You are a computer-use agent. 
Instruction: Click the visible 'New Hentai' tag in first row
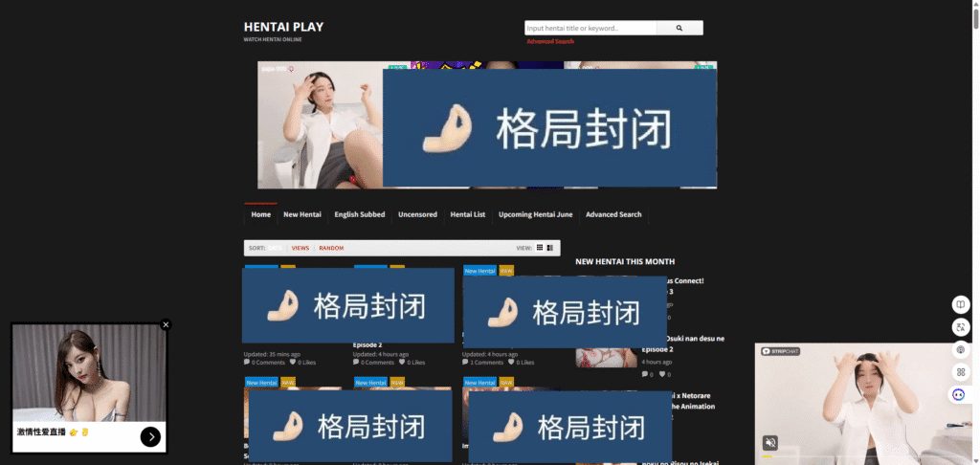click(480, 271)
